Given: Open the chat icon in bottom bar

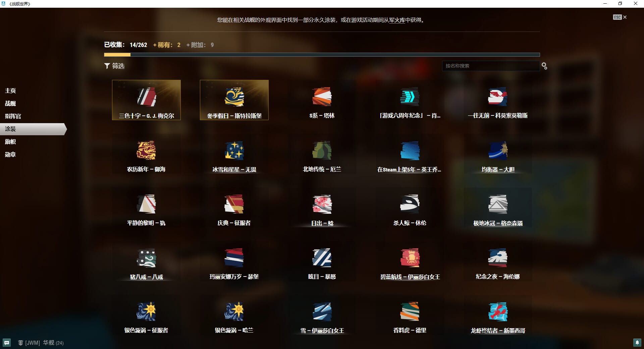Looking at the screenshot, I should (x=7, y=343).
